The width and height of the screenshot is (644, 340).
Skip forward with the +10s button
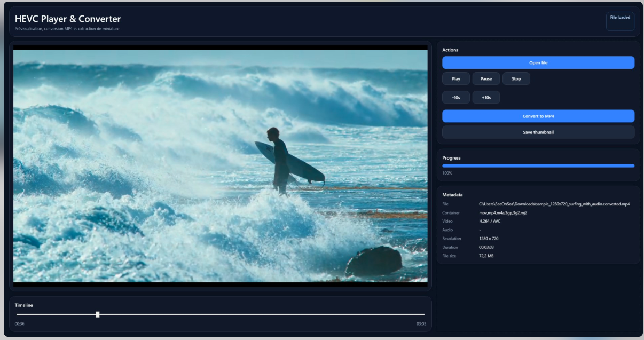coord(486,97)
